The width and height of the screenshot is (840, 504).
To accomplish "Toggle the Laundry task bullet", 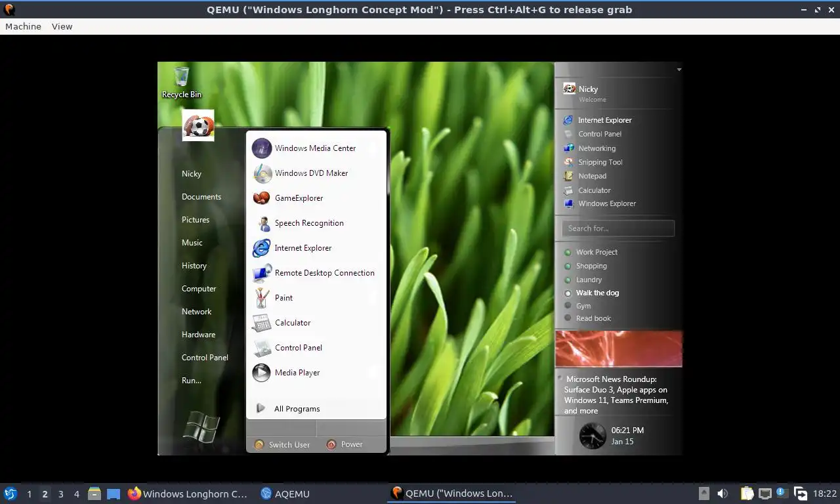I will click(x=568, y=280).
